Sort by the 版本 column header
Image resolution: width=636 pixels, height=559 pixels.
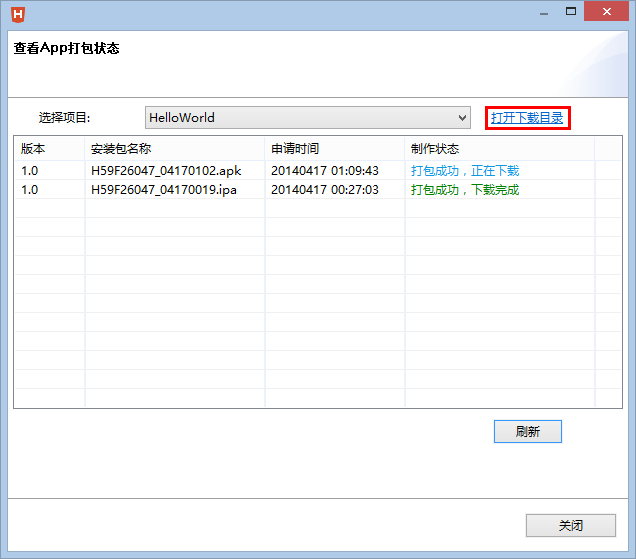[33, 148]
